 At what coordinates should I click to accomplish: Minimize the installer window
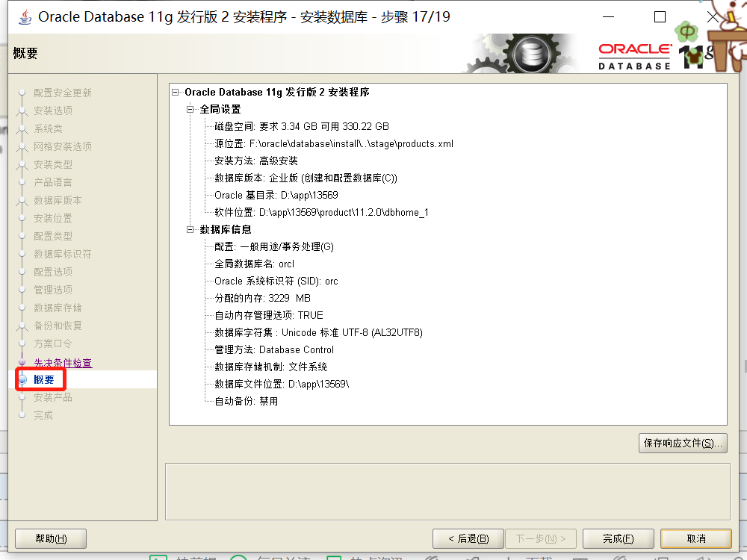pos(608,16)
